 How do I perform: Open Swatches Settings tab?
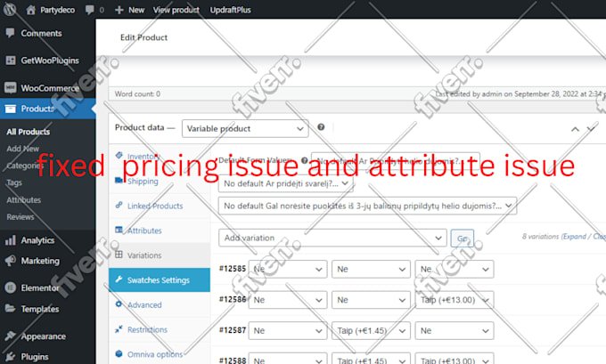click(x=160, y=279)
